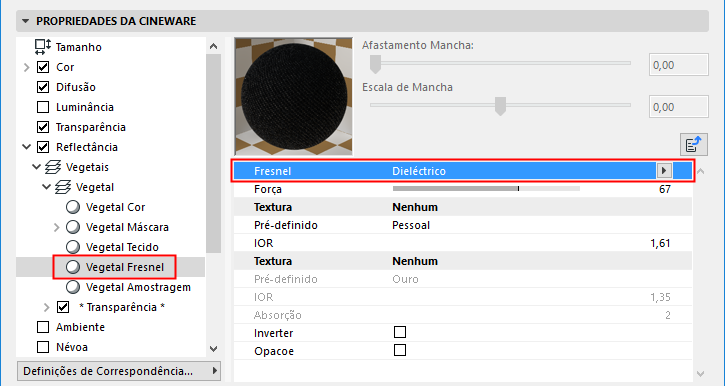This screenshot has width=725, height=386.
Task: Click the Vegetal Cor sphere icon
Action: pos(73,208)
